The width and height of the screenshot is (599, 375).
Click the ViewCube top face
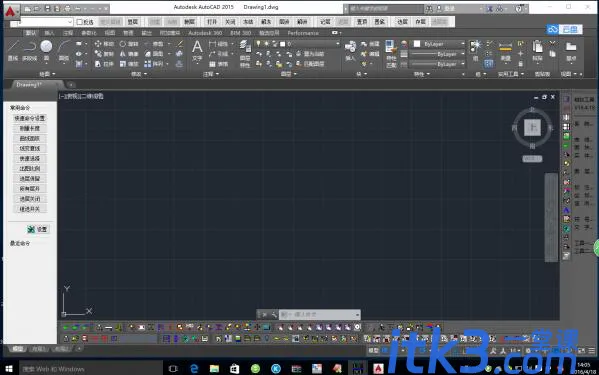click(532, 128)
